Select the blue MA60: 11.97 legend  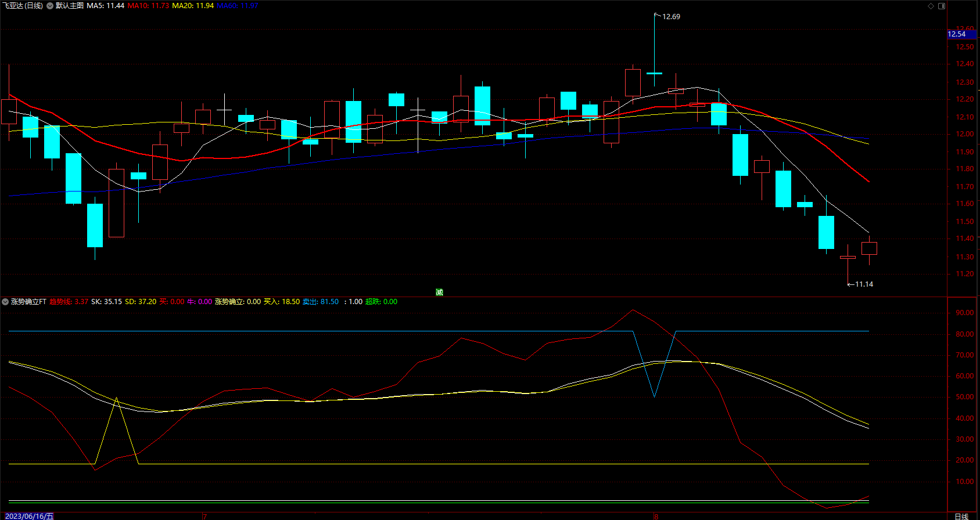(238, 6)
